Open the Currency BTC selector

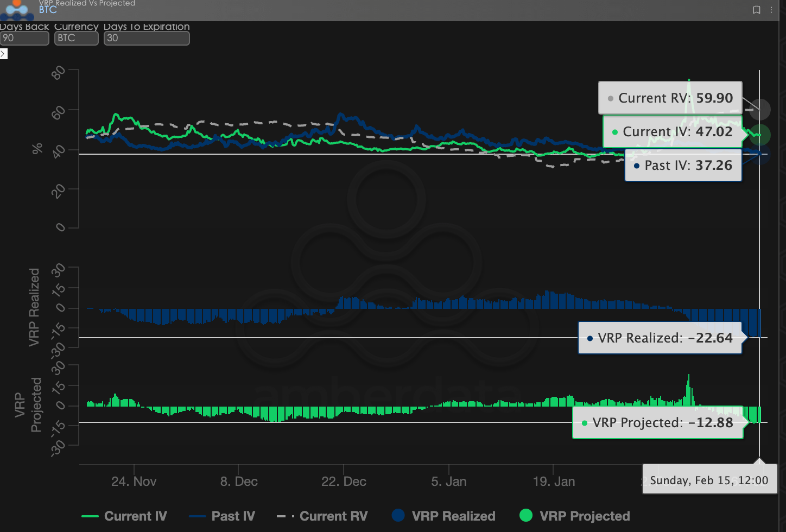click(76, 38)
